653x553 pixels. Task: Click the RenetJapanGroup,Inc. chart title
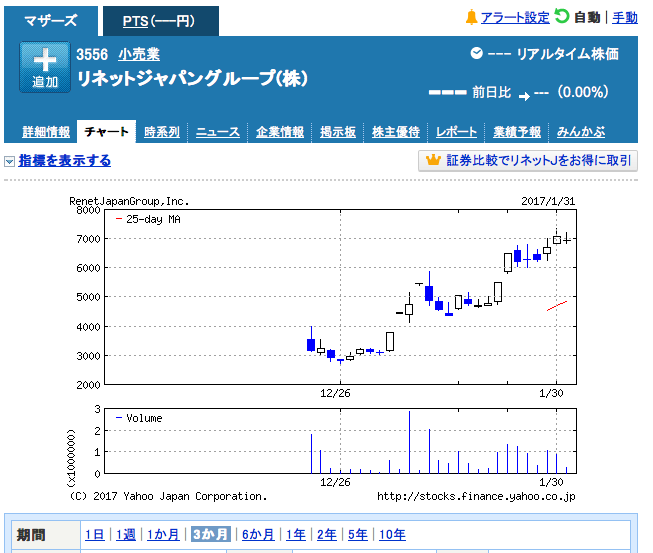(129, 202)
